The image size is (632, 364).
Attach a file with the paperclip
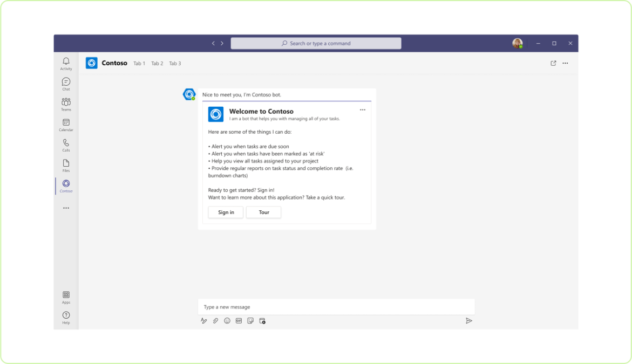click(216, 321)
